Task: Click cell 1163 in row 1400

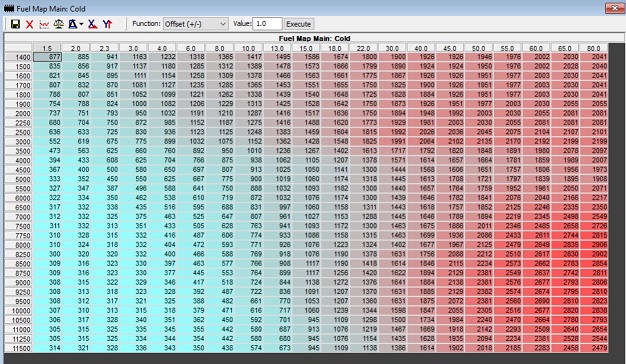Action: [x=133, y=57]
